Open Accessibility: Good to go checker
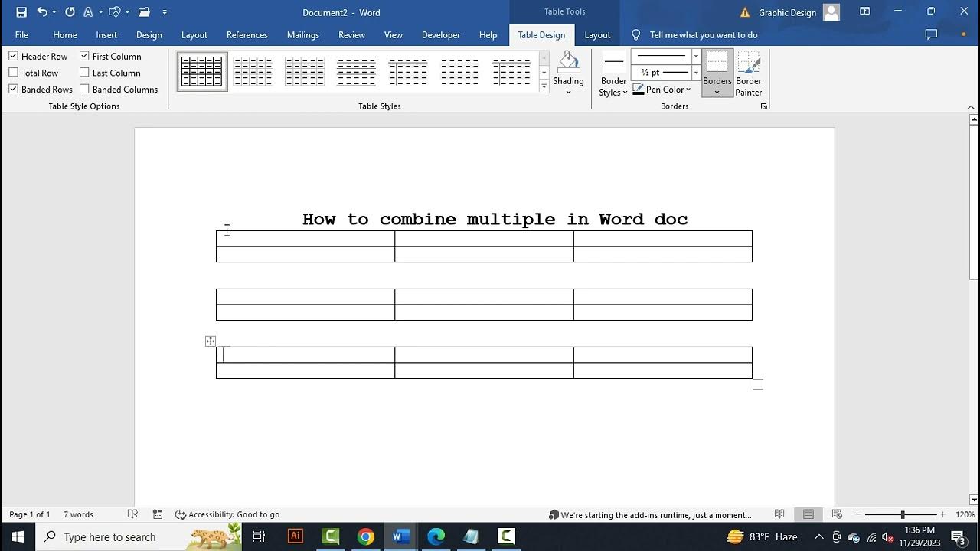 coord(227,514)
